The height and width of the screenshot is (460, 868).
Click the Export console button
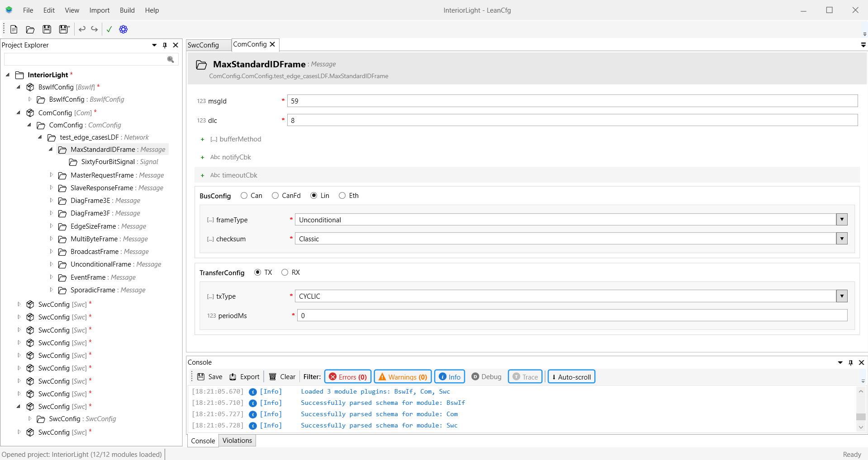pyautogui.click(x=245, y=377)
